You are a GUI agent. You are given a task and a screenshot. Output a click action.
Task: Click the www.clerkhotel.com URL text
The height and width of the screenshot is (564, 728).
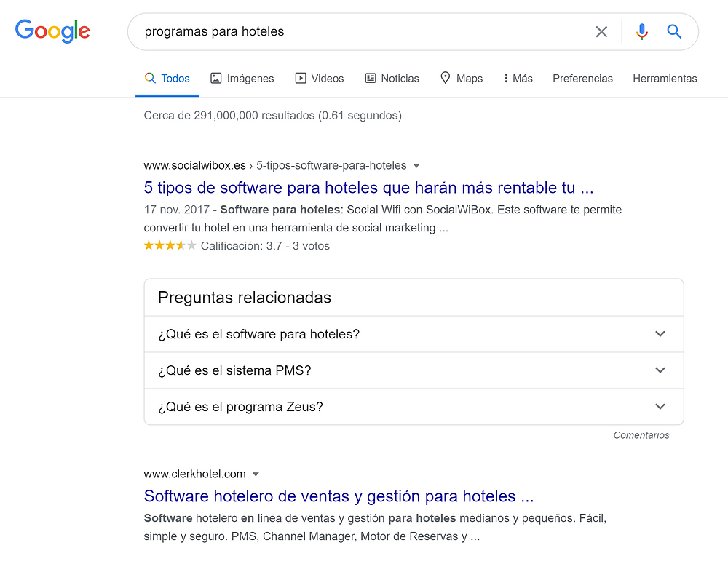[194, 474]
